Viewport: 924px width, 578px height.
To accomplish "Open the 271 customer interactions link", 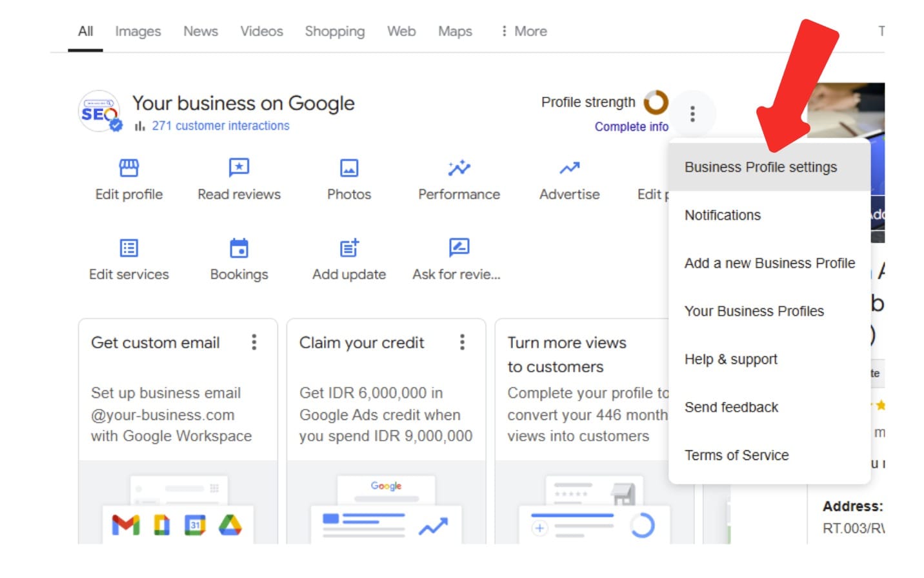I will (x=221, y=126).
